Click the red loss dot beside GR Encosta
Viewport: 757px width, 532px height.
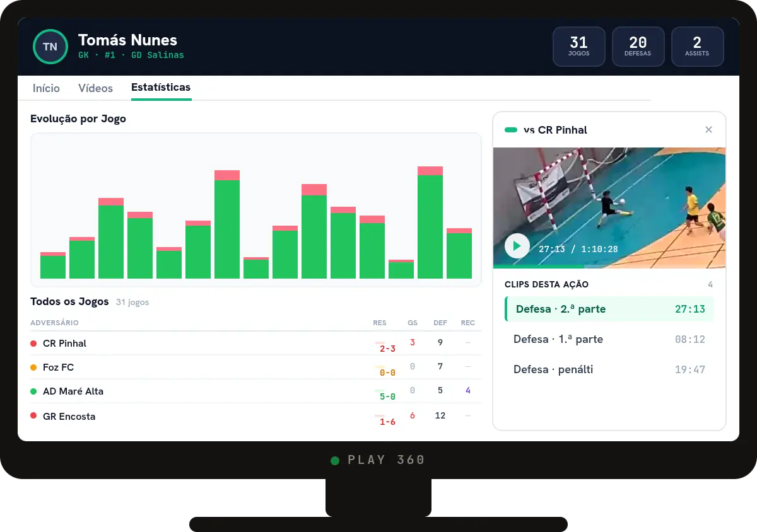tap(33, 416)
